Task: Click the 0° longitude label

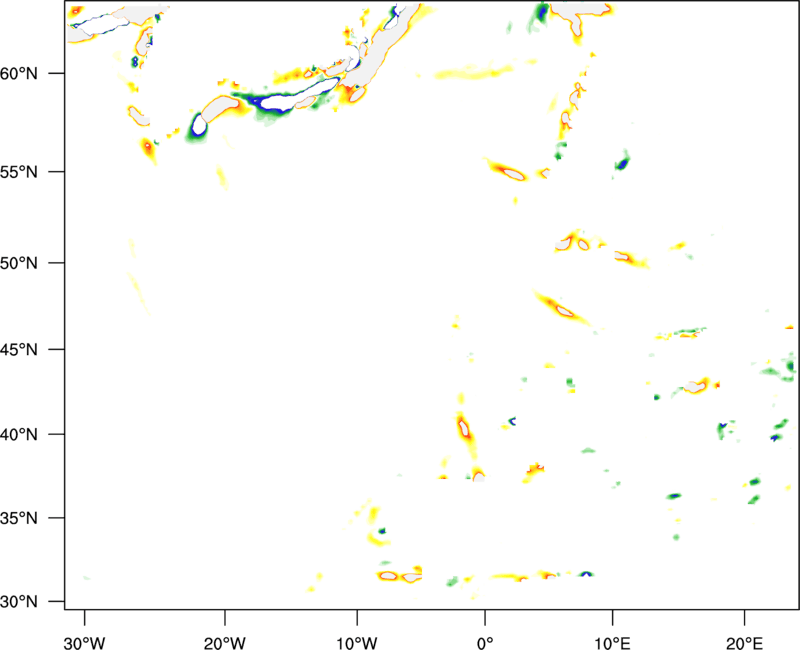Action: [485, 642]
